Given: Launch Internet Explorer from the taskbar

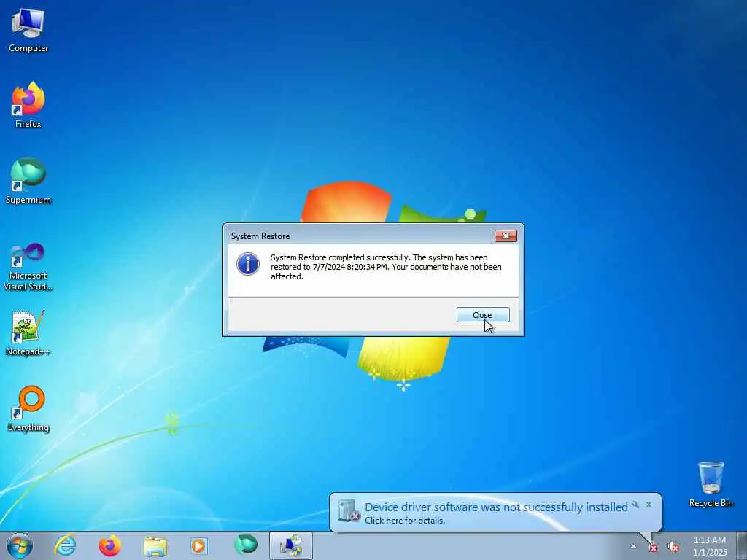Looking at the screenshot, I should point(65,545).
